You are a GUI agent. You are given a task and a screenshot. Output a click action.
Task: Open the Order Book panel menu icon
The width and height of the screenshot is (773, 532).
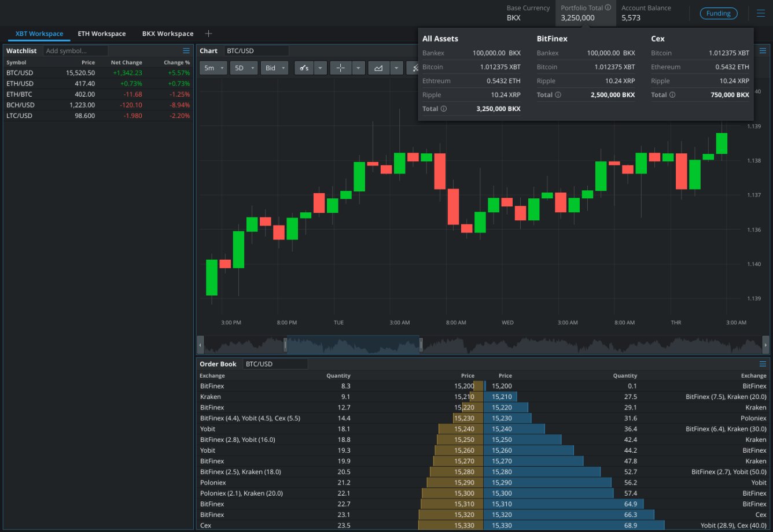[x=763, y=364]
